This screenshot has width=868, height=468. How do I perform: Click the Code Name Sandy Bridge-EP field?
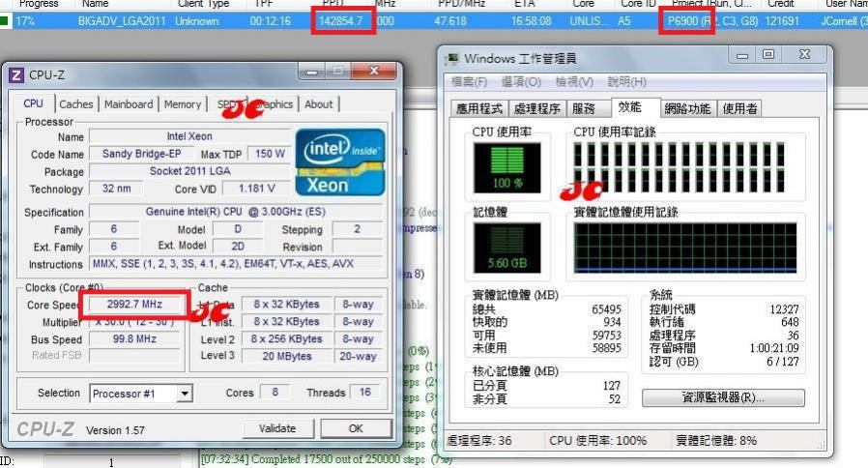pos(142,154)
